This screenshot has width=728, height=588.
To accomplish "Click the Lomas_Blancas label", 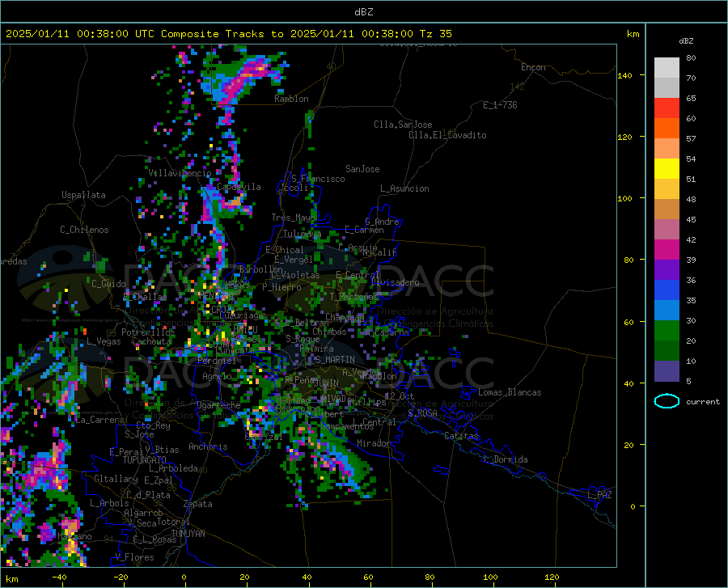I will (x=510, y=392).
